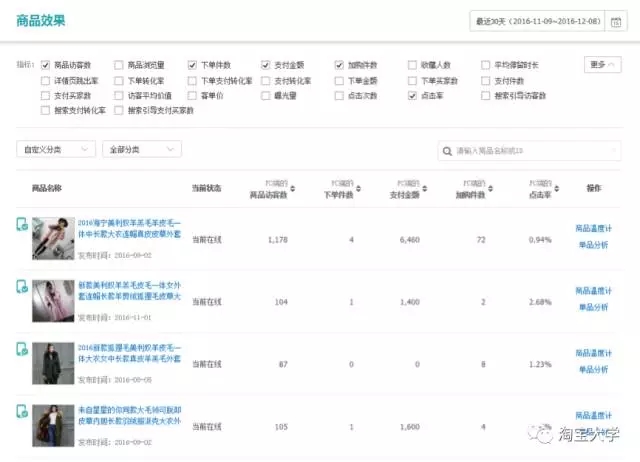Open the calendar icon beside date range
Viewport: 640px width, 462px height.
616,22
